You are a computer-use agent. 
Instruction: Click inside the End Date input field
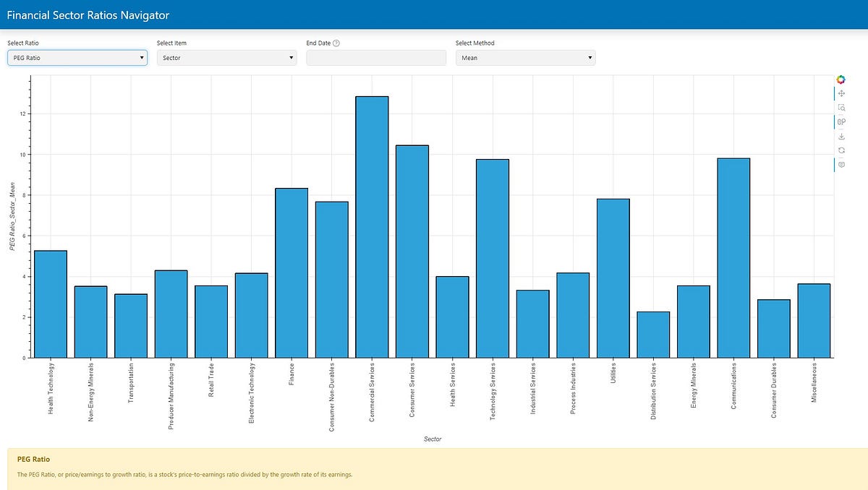point(376,57)
